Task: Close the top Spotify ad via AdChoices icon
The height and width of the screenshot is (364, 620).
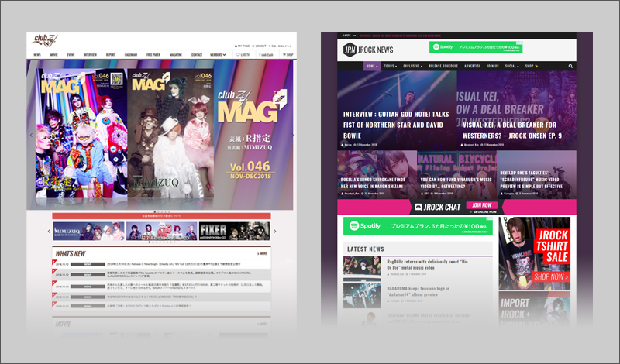Action: (520, 43)
